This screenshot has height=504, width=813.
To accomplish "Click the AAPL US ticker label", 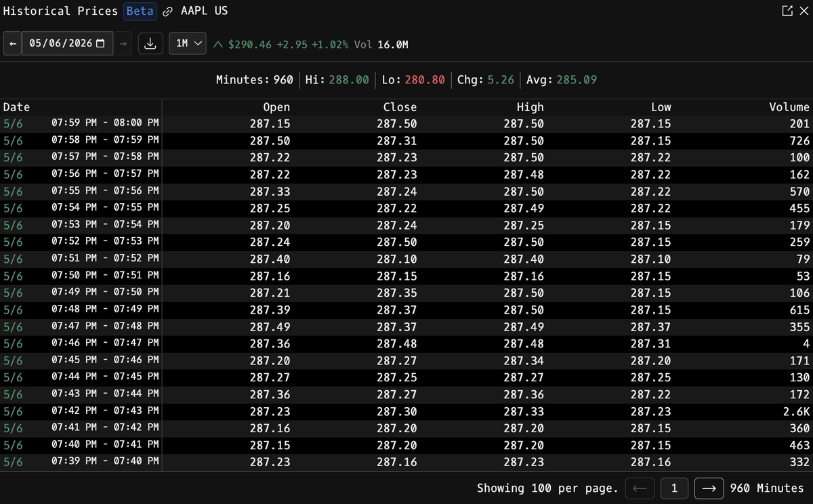I will tap(204, 12).
